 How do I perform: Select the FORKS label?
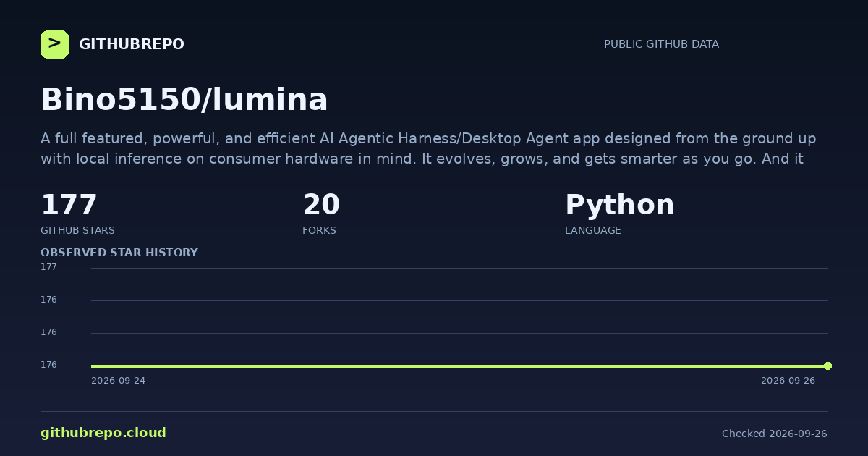click(x=319, y=230)
